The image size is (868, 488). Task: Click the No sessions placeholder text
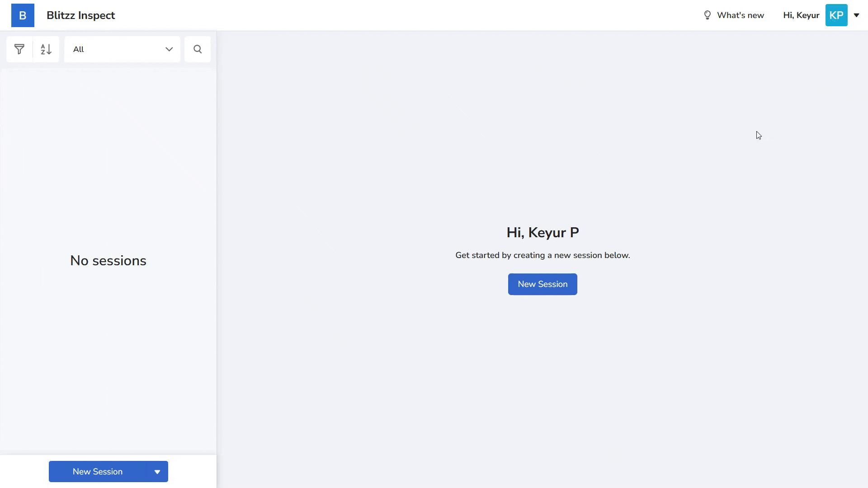tap(108, 261)
